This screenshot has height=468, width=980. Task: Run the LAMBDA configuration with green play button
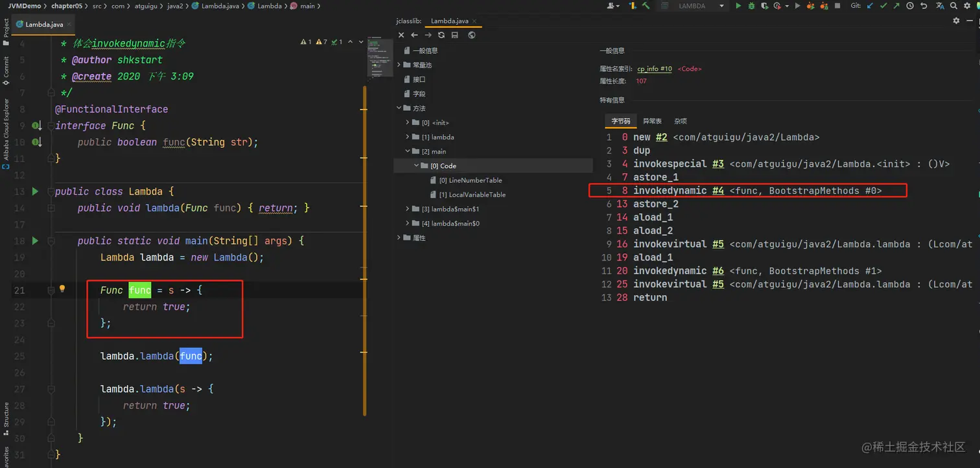tap(738, 6)
